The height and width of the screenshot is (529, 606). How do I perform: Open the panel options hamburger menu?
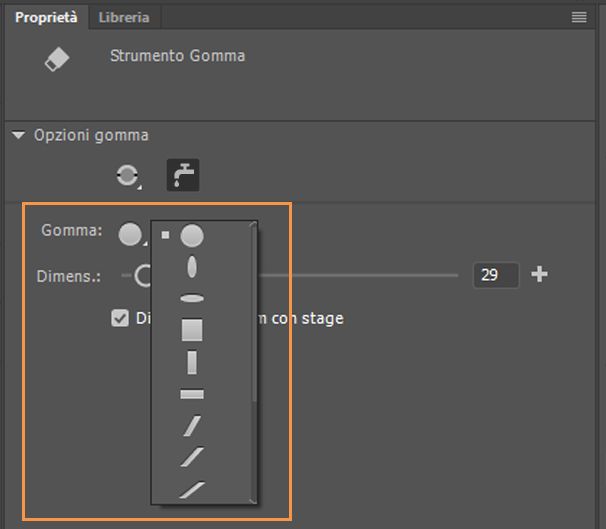579,17
